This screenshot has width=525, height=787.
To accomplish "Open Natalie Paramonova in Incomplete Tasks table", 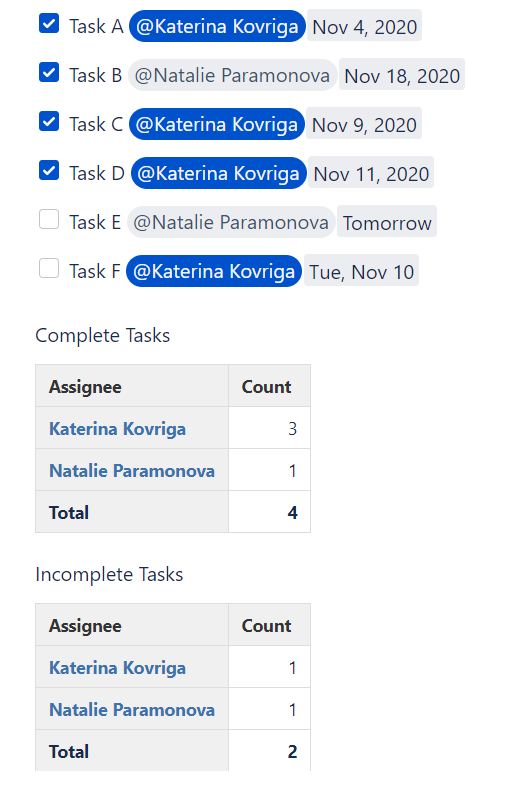I will click(x=132, y=710).
